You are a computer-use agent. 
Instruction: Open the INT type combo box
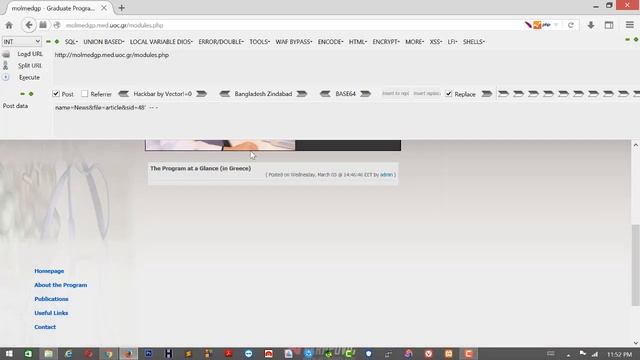coord(22,42)
